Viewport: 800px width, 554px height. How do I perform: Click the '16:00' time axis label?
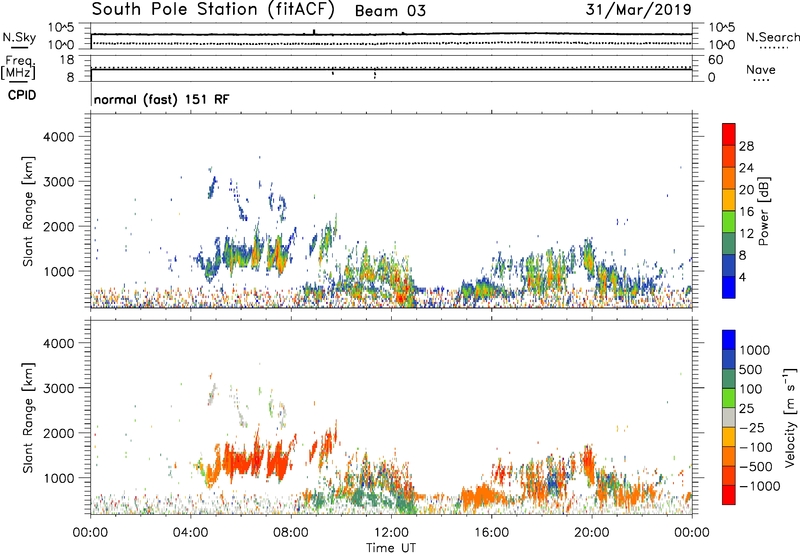point(491,533)
